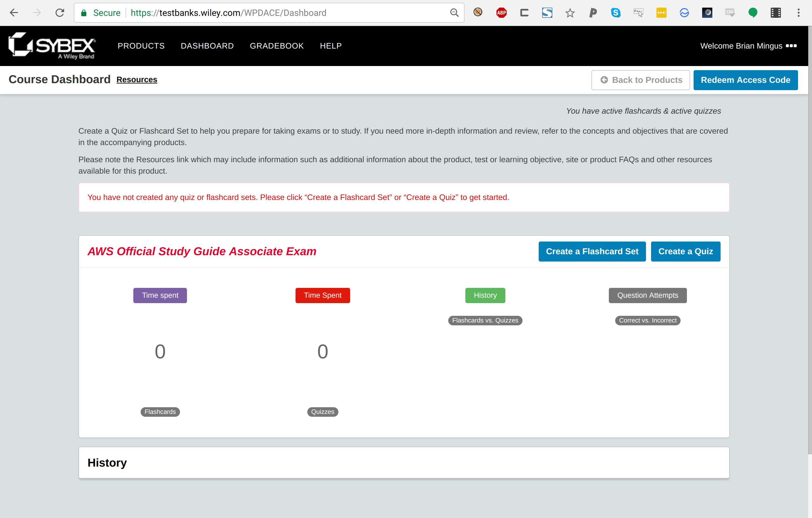Click the CSS checkmark extension icon

pyautogui.click(x=730, y=13)
